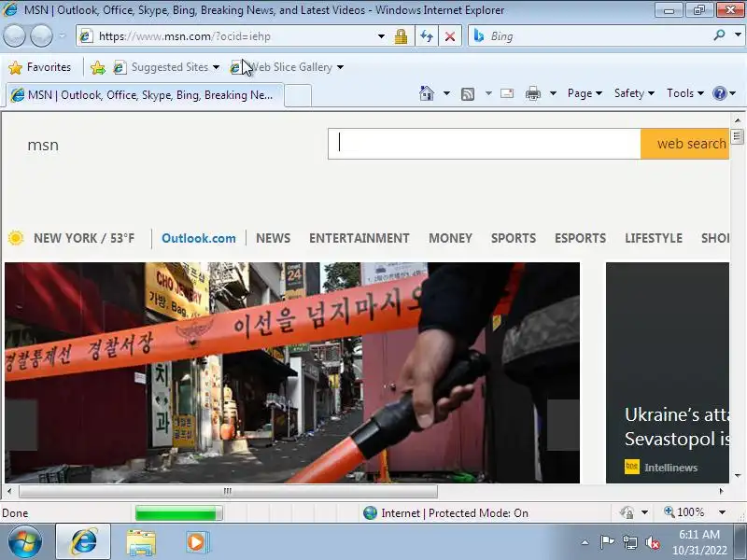This screenshot has width=747, height=560.
Task: Open the Windows Start menu
Action: 24,542
